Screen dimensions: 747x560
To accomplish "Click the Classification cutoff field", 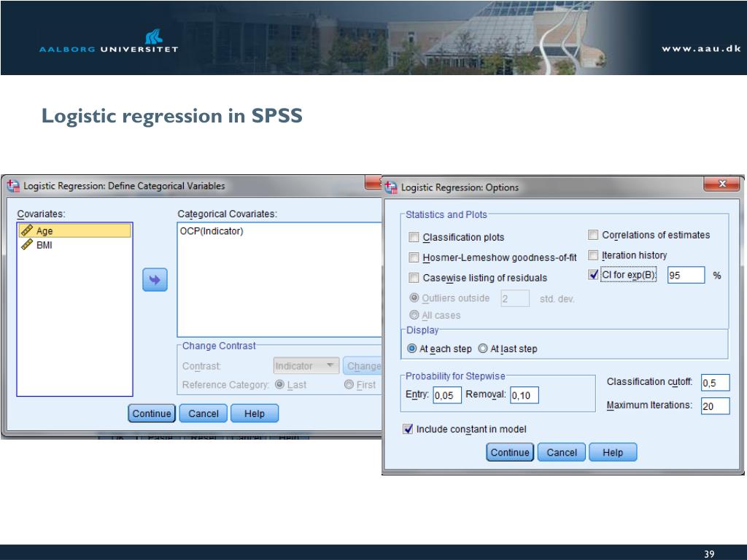I will tap(715, 383).
